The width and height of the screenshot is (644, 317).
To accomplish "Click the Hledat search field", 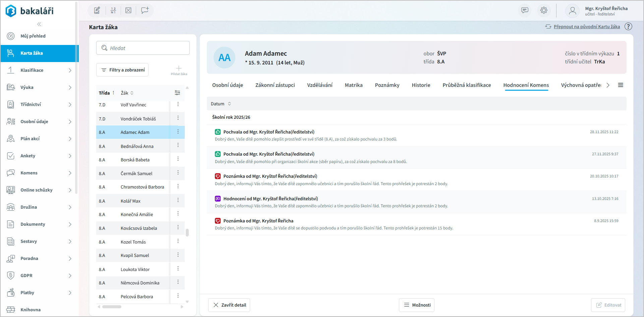I will point(143,48).
